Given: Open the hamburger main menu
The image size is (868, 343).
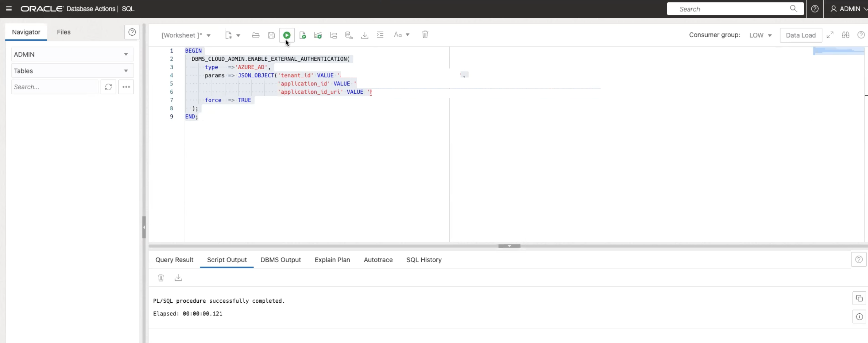Looking at the screenshot, I should click(x=9, y=9).
